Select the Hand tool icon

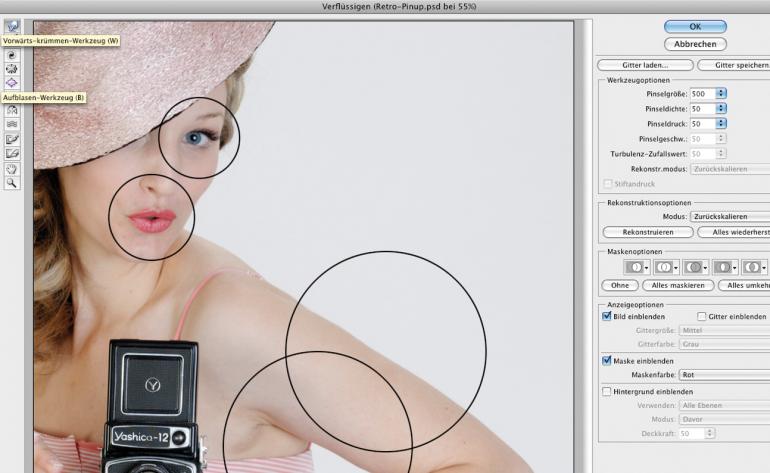pyautogui.click(x=12, y=169)
